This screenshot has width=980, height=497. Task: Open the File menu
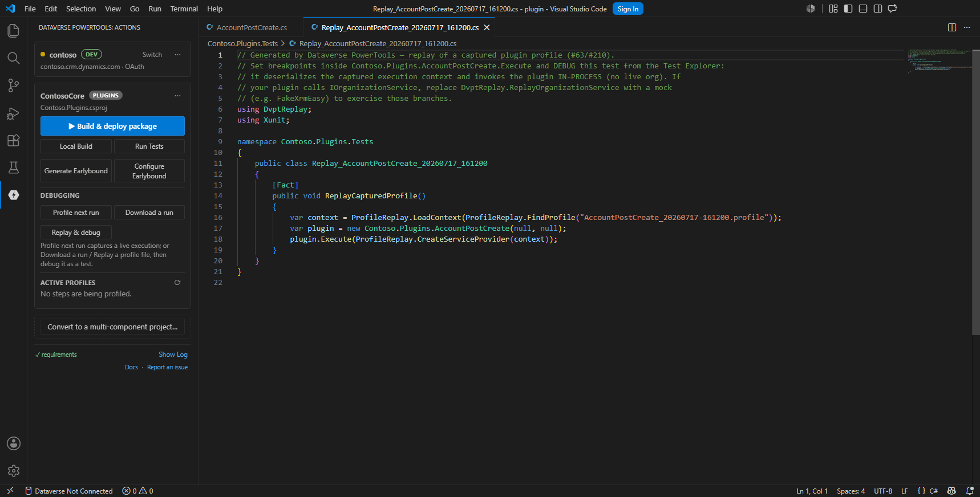pos(30,9)
